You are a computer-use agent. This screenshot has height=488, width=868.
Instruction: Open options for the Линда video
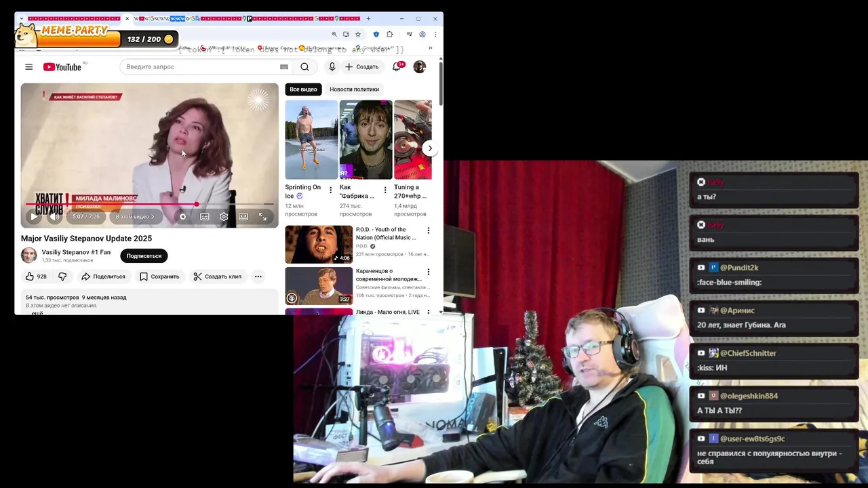click(428, 312)
